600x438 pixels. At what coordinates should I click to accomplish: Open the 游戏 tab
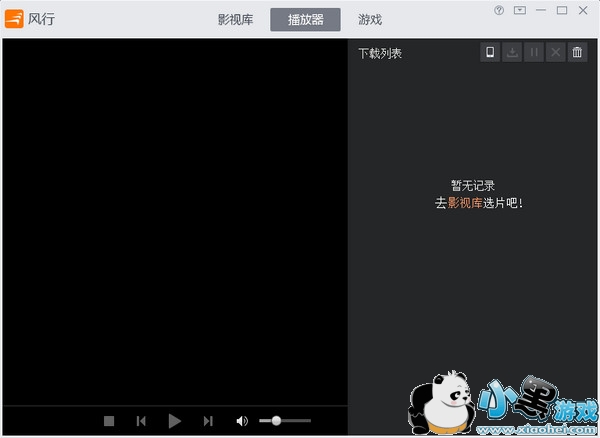[x=370, y=20]
